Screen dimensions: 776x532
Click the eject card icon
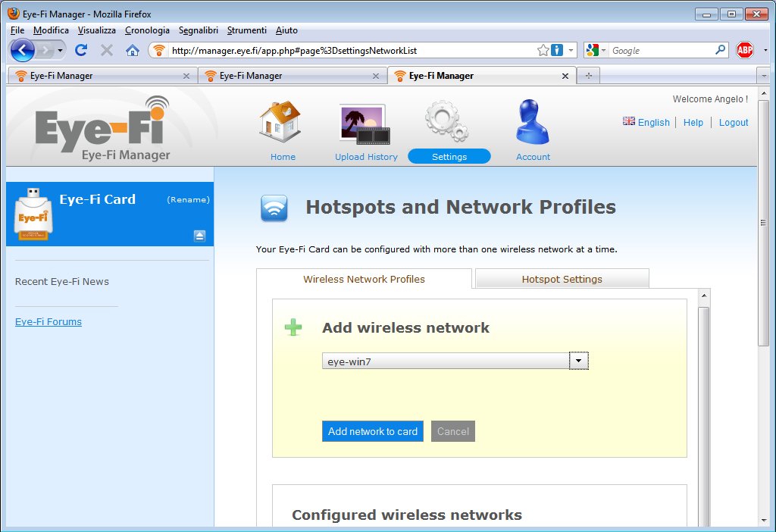tap(199, 236)
